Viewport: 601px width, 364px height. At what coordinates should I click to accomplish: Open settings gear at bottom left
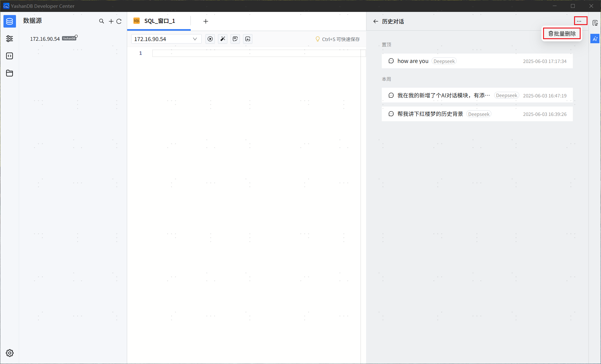(9, 353)
